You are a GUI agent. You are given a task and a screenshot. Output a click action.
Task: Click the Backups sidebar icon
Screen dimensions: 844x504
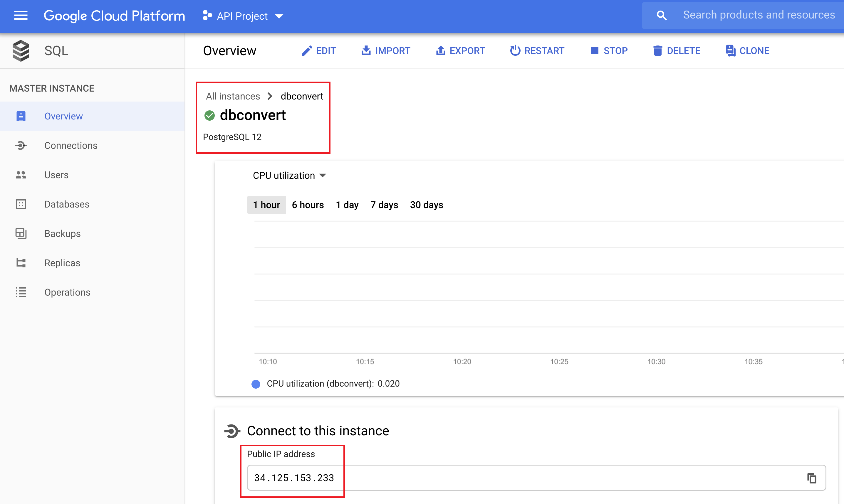coord(21,234)
